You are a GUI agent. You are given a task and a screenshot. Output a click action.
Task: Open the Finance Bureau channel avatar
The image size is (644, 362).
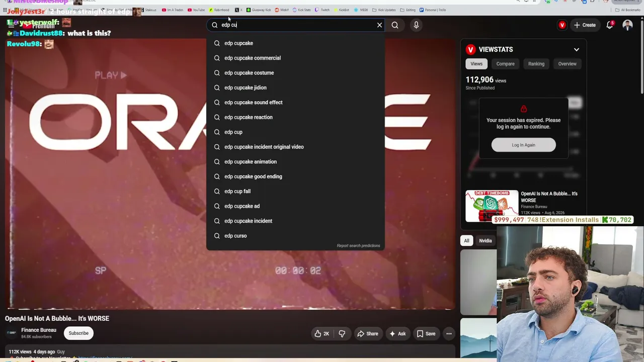click(x=11, y=333)
